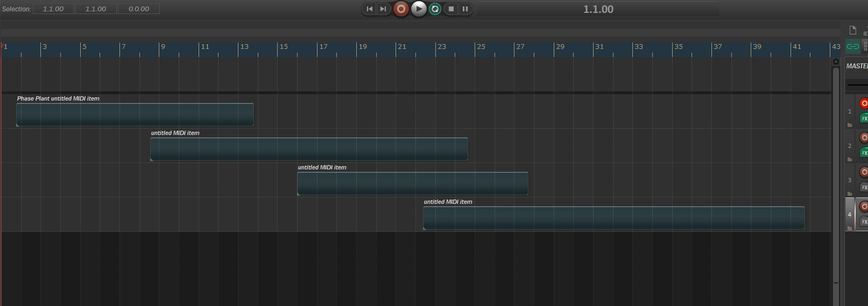Click track 3 folder icon
Image resolution: width=868 pixels, height=306 pixels.
pyautogui.click(x=850, y=194)
